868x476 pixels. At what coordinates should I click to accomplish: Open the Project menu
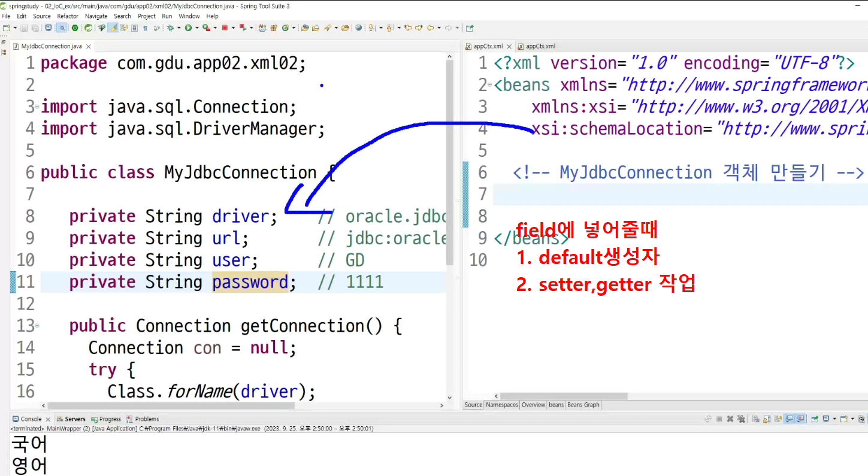(x=147, y=16)
